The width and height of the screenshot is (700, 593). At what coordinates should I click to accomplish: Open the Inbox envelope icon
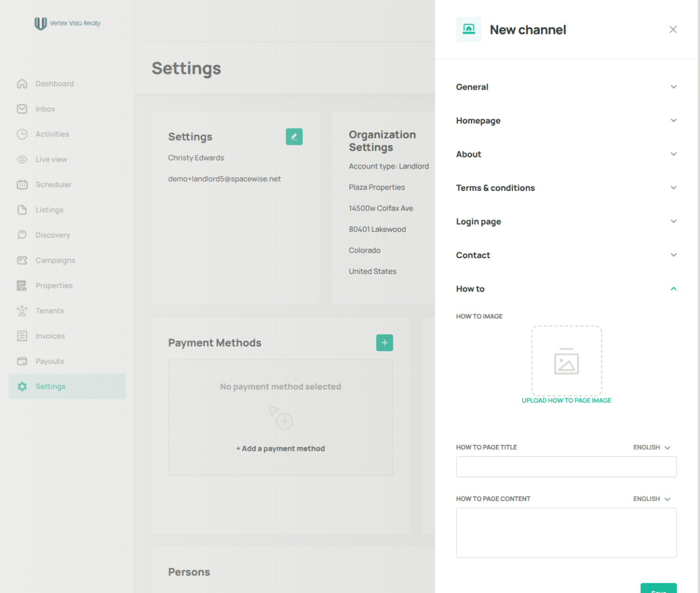pos(22,109)
